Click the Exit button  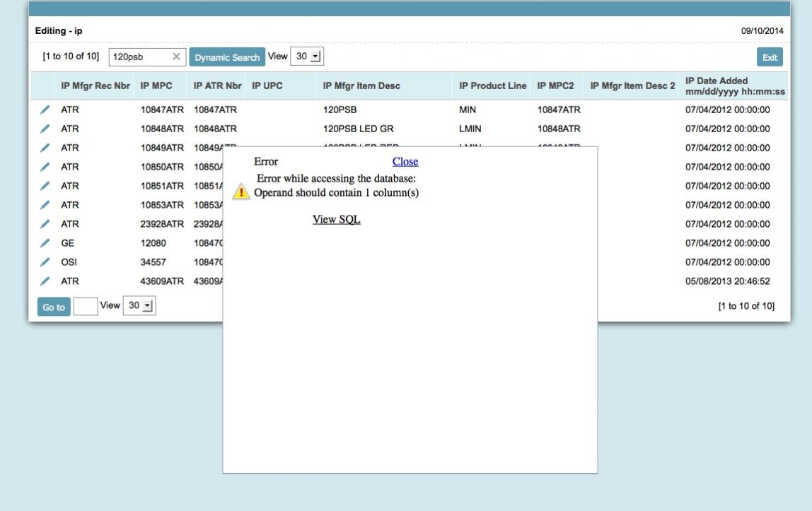pyautogui.click(x=770, y=56)
